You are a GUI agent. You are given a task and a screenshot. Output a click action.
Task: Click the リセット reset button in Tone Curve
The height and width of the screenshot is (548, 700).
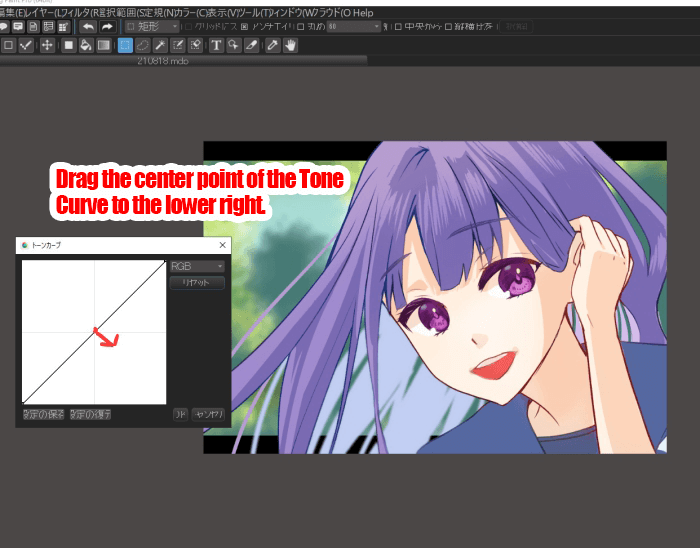[x=197, y=282]
